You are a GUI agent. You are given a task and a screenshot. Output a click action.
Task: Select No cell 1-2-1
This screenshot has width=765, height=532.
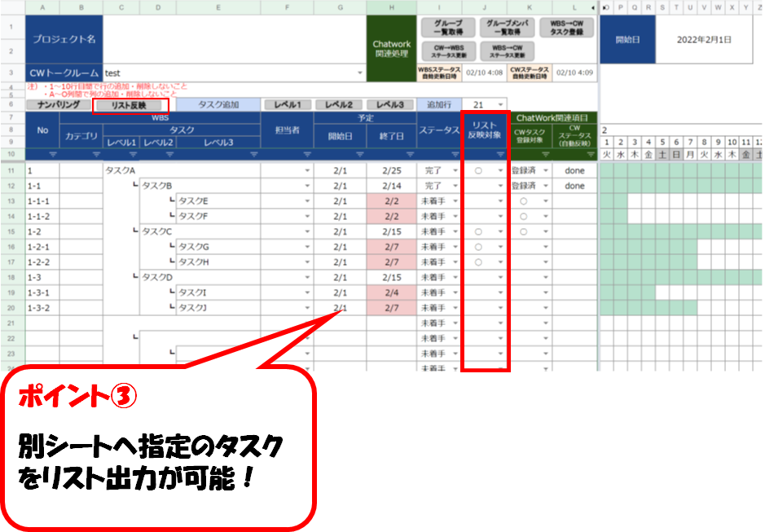pos(42,247)
